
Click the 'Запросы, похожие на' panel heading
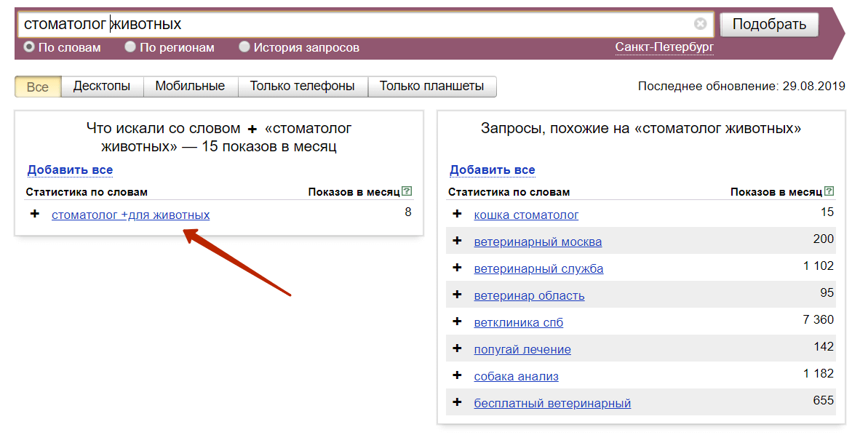click(x=640, y=129)
